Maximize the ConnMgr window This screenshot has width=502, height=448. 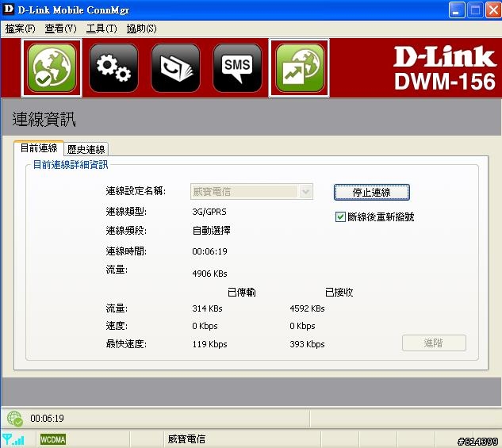pos(475,10)
